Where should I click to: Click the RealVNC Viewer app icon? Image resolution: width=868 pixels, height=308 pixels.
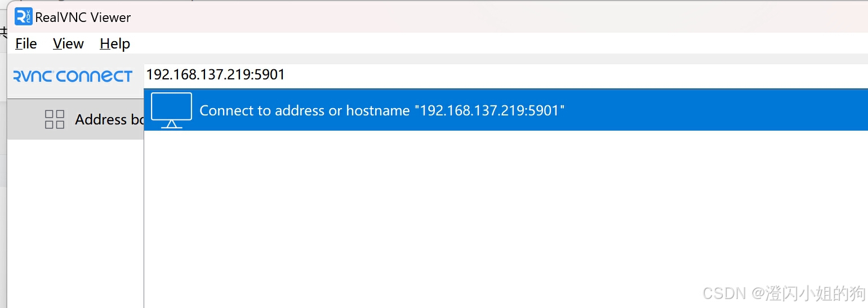[24, 17]
